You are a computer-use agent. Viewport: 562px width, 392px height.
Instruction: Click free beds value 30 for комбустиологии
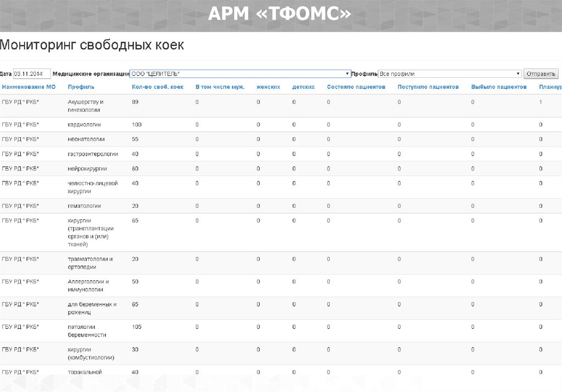pos(135,349)
